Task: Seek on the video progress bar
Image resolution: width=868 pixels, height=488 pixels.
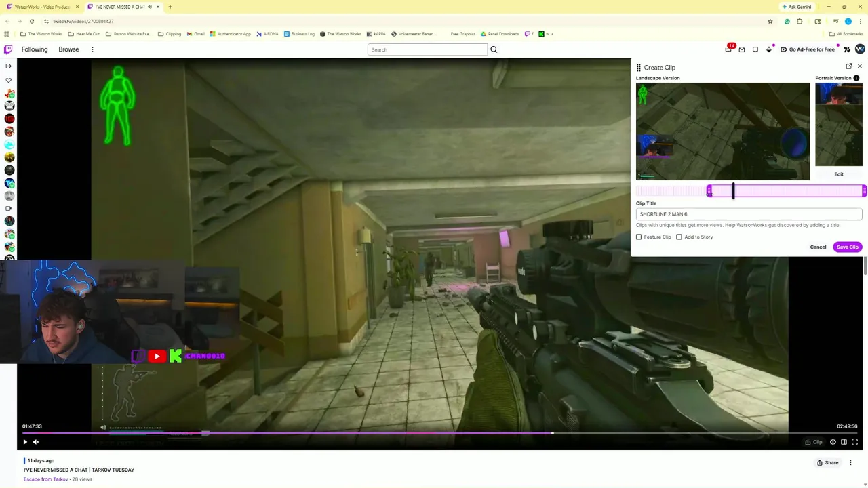Action: click(x=439, y=432)
